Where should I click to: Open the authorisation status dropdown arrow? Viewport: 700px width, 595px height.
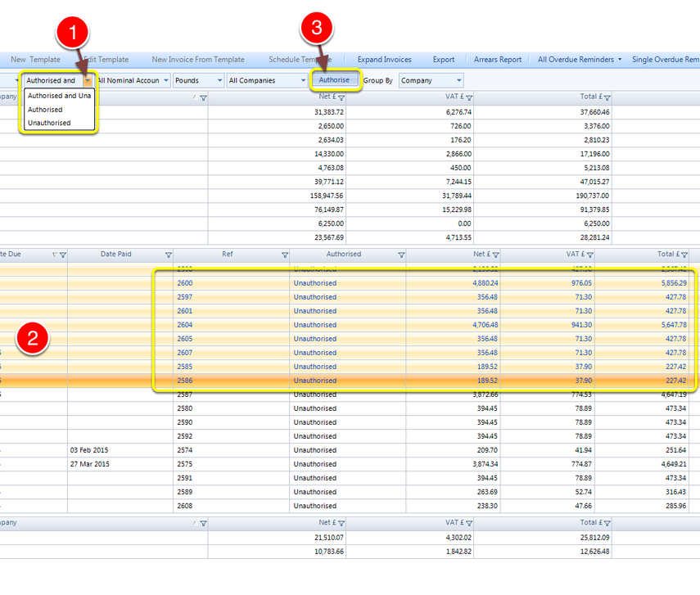point(88,80)
